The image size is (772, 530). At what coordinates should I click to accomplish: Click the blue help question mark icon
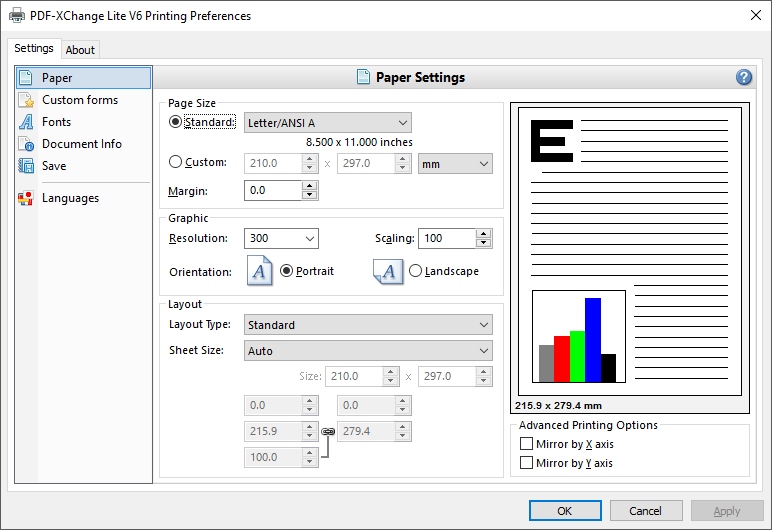click(743, 77)
